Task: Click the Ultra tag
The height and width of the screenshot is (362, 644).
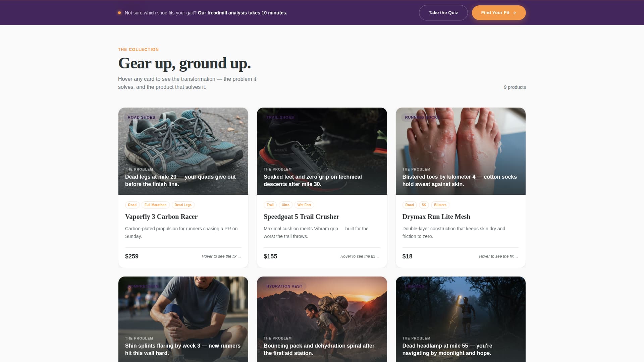Action: (285, 205)
